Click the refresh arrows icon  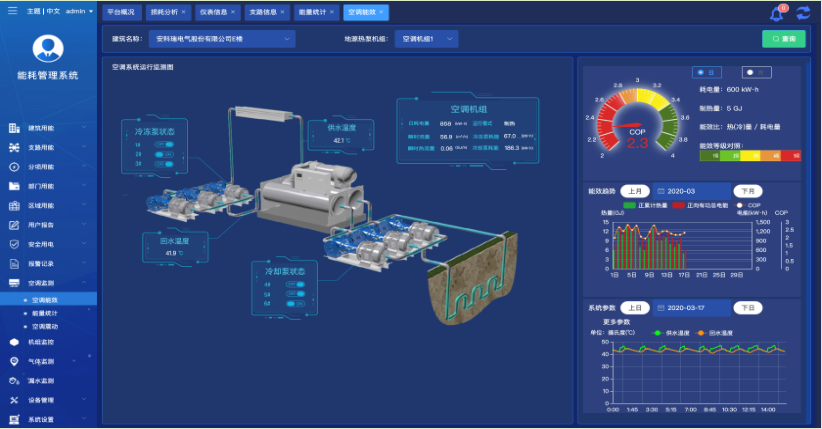pos(802,13)
